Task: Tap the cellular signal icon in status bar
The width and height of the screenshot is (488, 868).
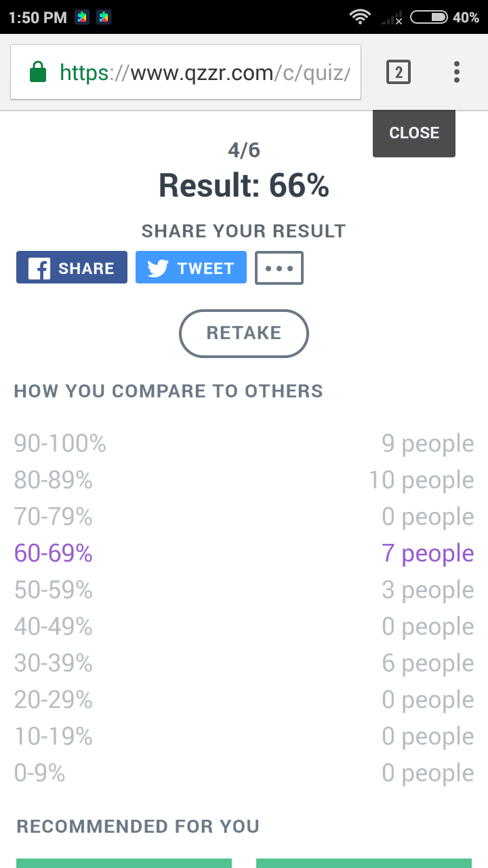Action: 392,17
